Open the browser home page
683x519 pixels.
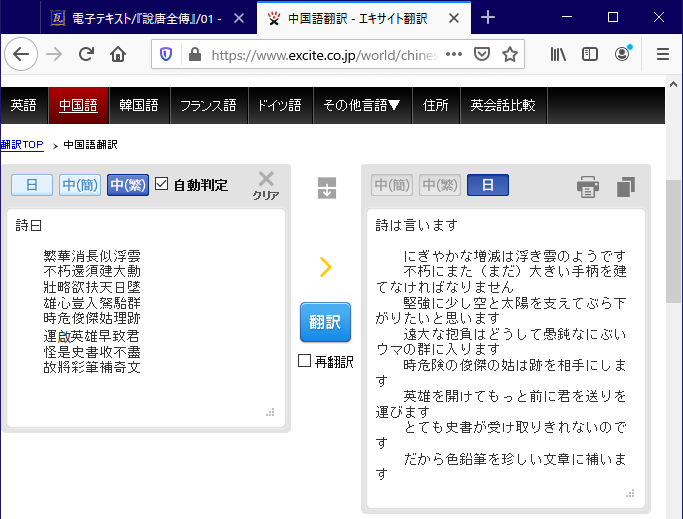point(118,54)
